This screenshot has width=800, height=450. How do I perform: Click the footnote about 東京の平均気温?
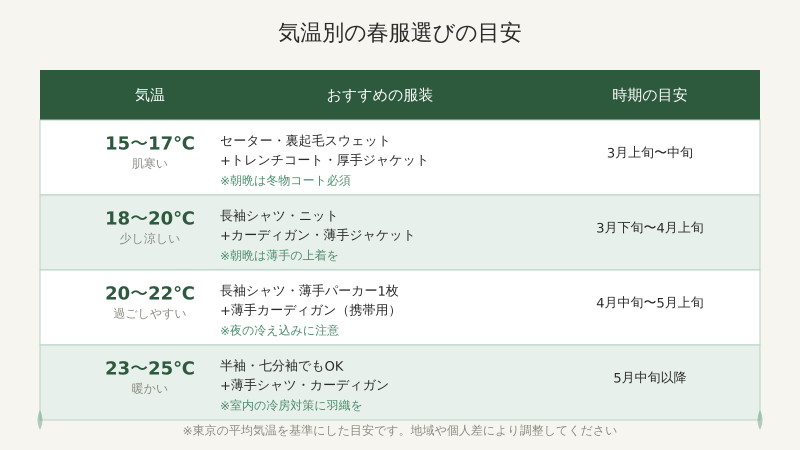tap(399, 431)
